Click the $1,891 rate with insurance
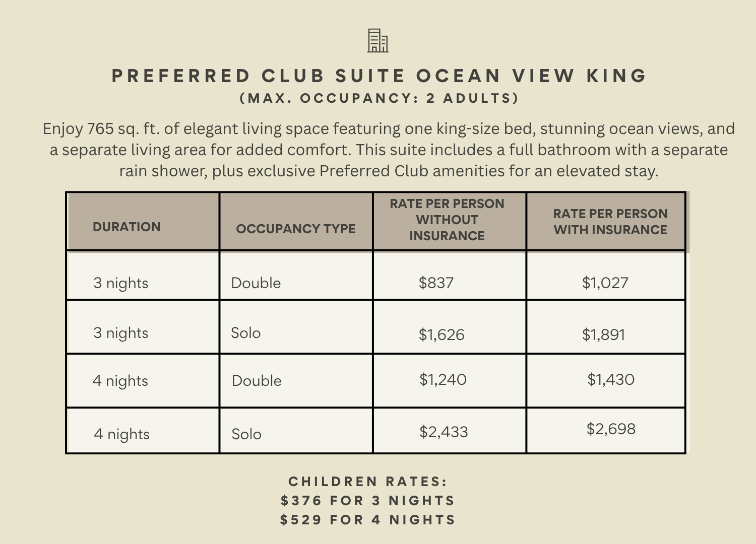 click(x=603, y=334)
